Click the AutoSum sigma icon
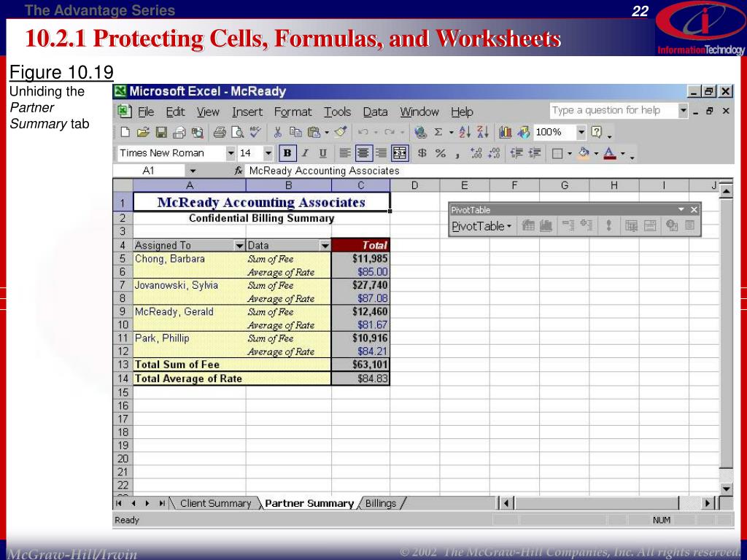Viewport: 747px width, 560px height. point(438,133)
